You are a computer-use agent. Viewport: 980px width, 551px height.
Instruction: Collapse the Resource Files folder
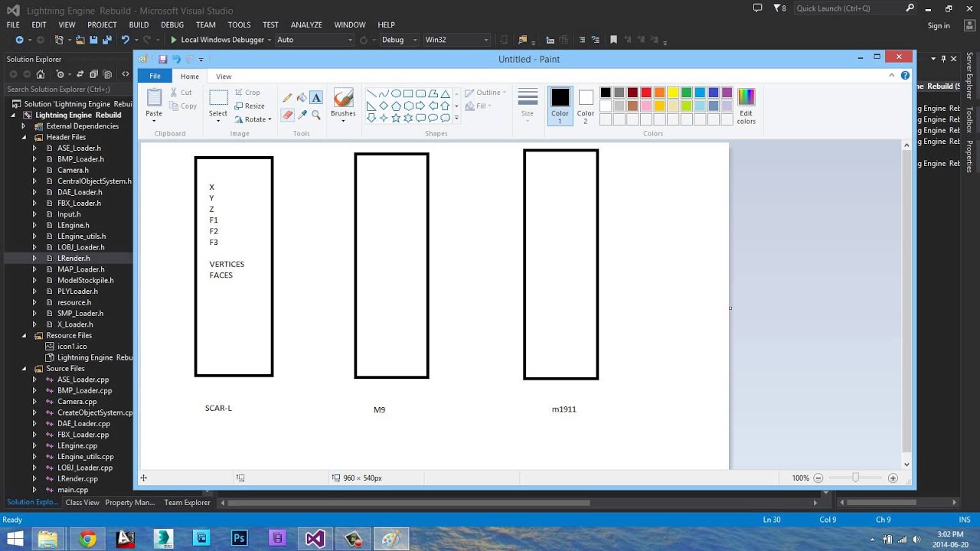coord(24,335)
